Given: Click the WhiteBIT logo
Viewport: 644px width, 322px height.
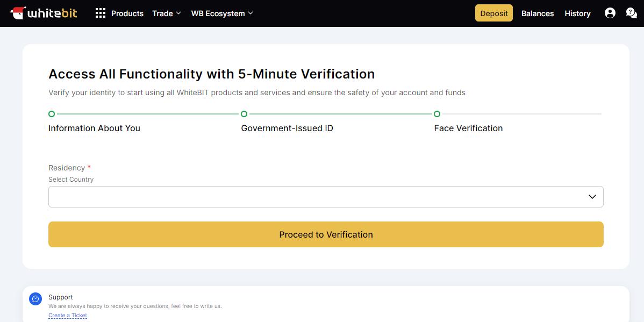Looking at the screenshot, I should click(x=44, y=13).
